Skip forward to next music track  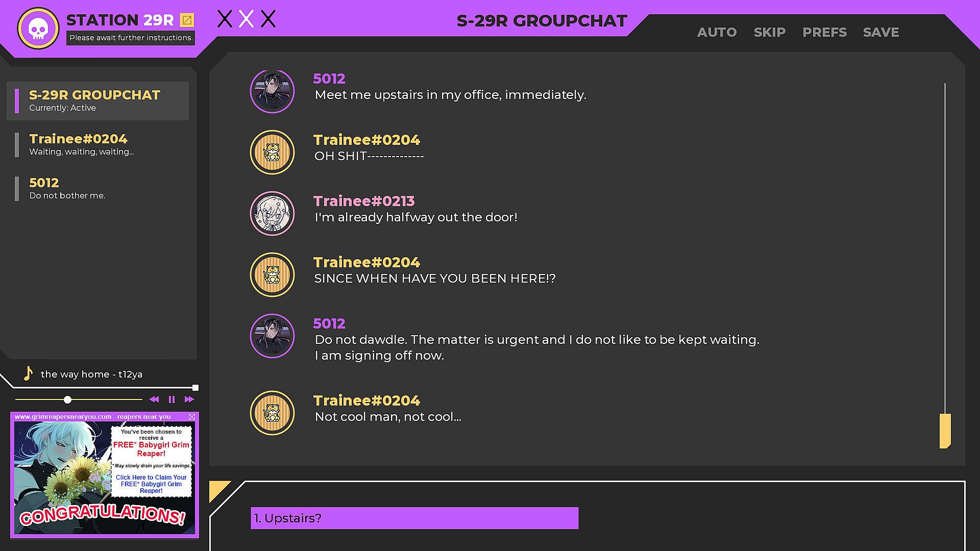[189, 399]
